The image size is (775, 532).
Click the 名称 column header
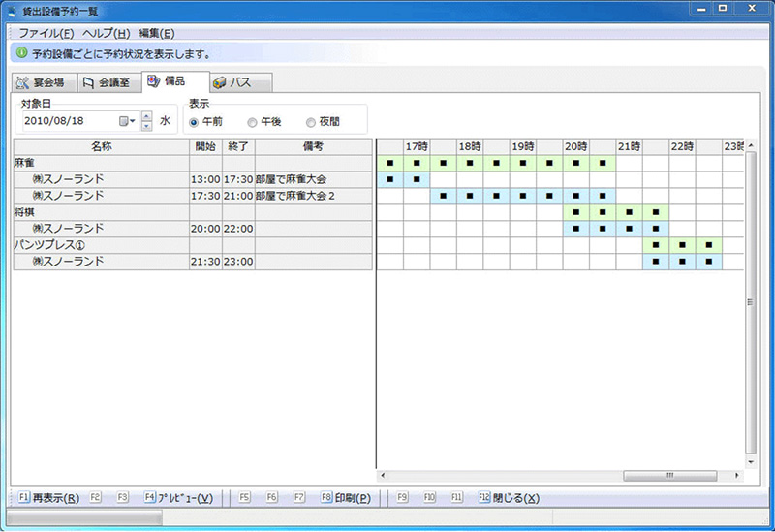coord(102,147)
